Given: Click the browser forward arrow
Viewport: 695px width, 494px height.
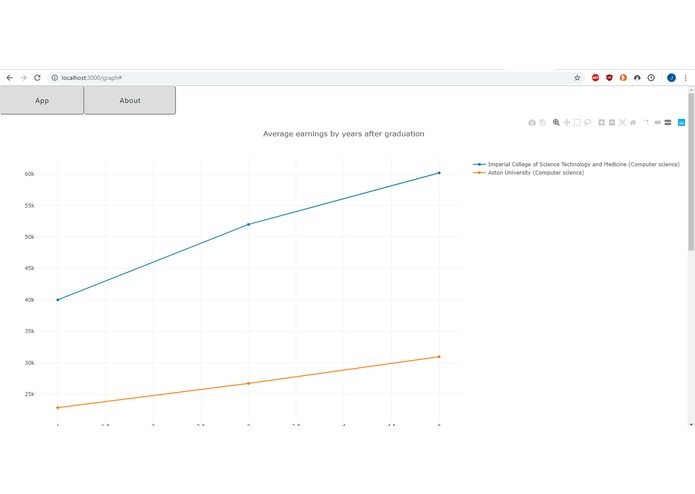Looking at the screenshot, I should pyautogui.click(x=23, y=78).
